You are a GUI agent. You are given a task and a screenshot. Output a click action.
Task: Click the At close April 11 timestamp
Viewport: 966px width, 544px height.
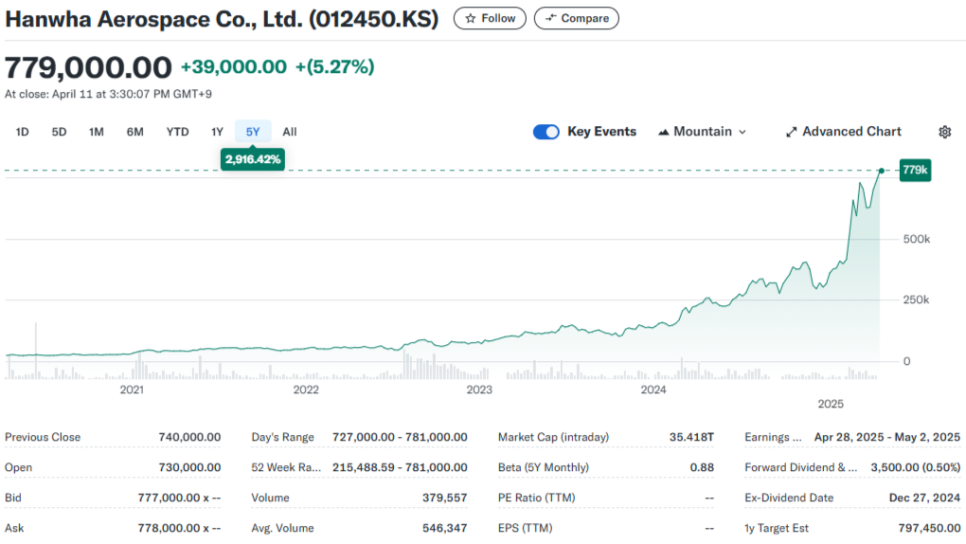point(108,94)
